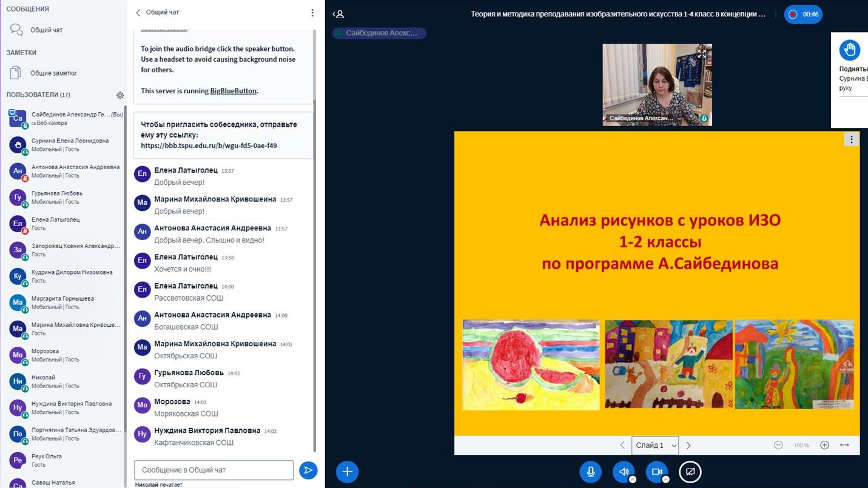The width and height of the screenshot is (868, 488).
Task: Click the BigBlueButton link
Action: 234,91
